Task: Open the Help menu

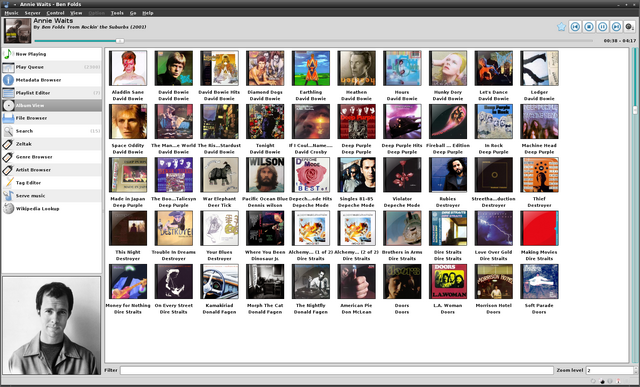Action: click(x=148, y=13)
